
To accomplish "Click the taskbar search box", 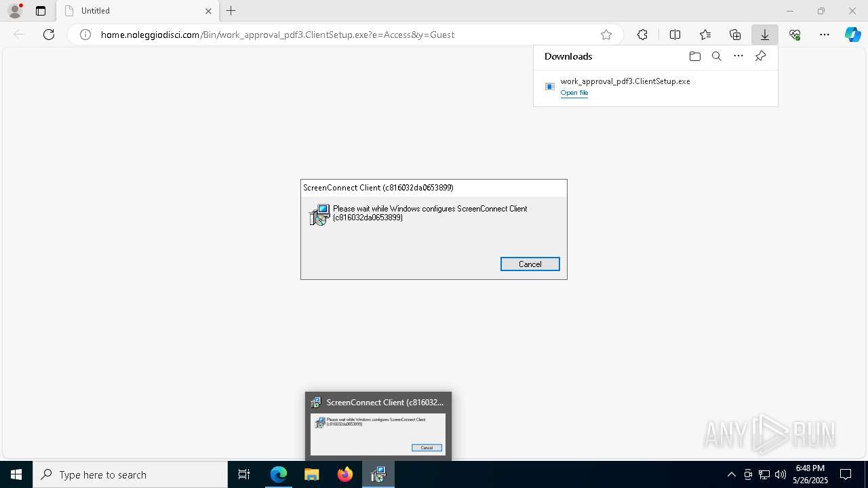I will (130, 474).
